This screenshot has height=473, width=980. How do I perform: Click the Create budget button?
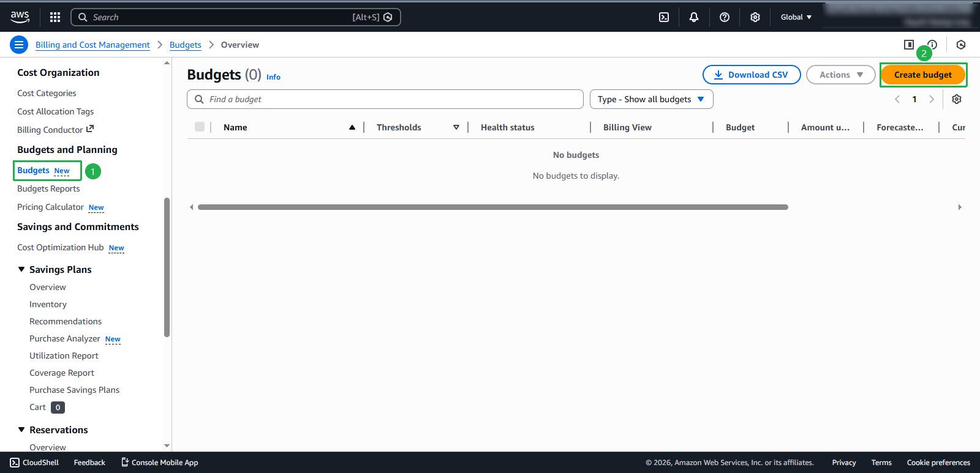point(923,75)
